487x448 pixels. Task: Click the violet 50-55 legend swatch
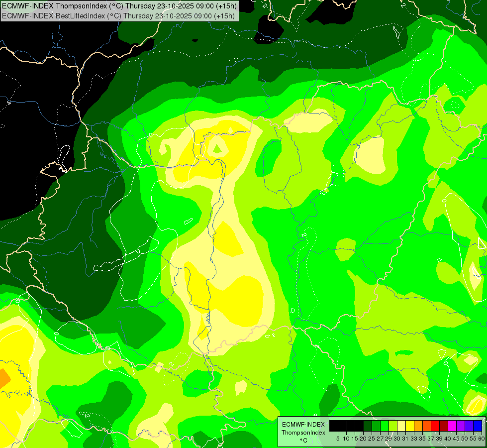click(469, 426)
